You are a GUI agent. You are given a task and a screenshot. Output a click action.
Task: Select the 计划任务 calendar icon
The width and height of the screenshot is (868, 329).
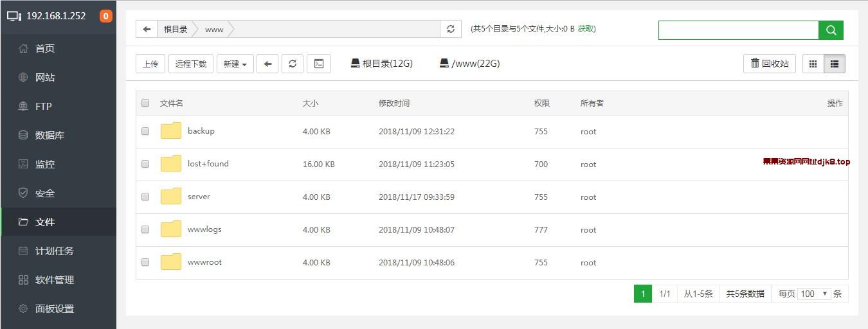[x=24, y=251]
